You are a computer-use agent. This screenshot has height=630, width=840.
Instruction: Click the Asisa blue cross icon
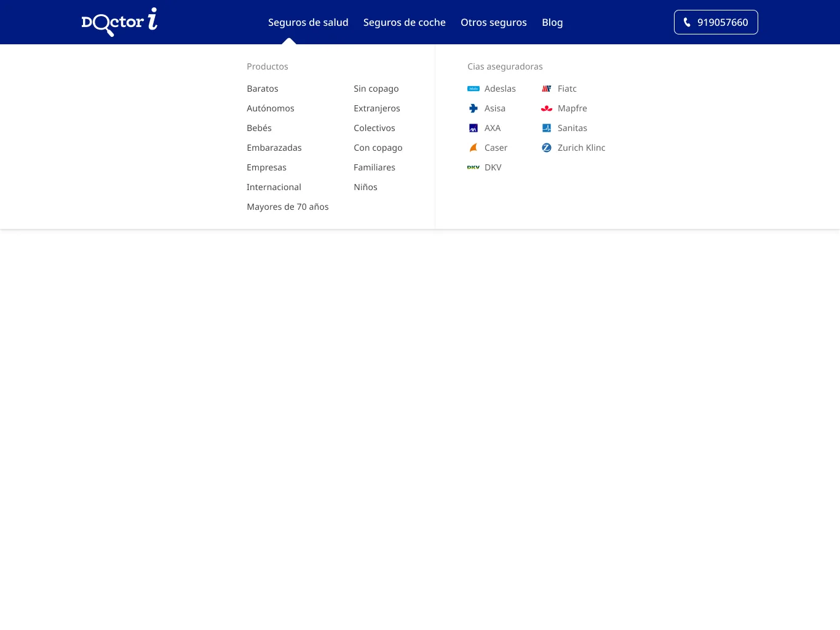(x=473, y=108)
